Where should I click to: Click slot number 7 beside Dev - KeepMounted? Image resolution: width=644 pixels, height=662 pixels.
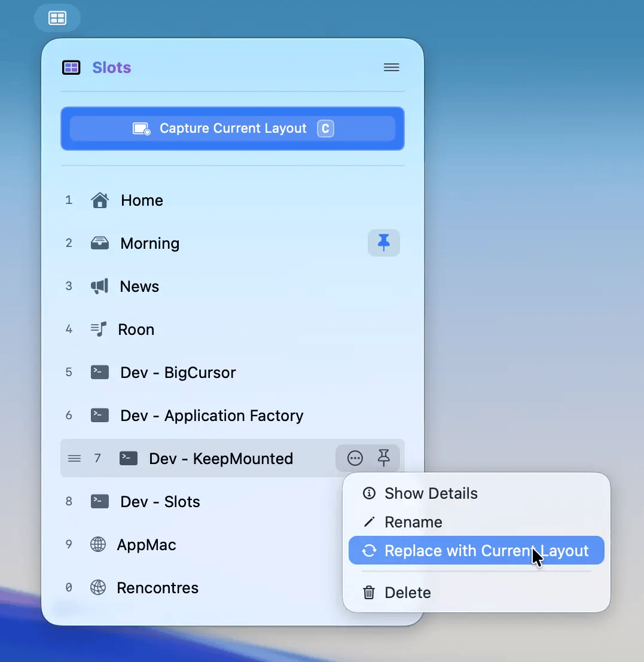(97, 458)
